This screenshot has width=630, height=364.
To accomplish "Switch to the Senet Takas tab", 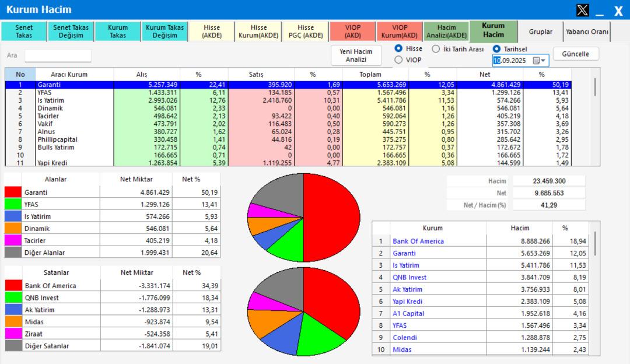I will tap(24, 32).
